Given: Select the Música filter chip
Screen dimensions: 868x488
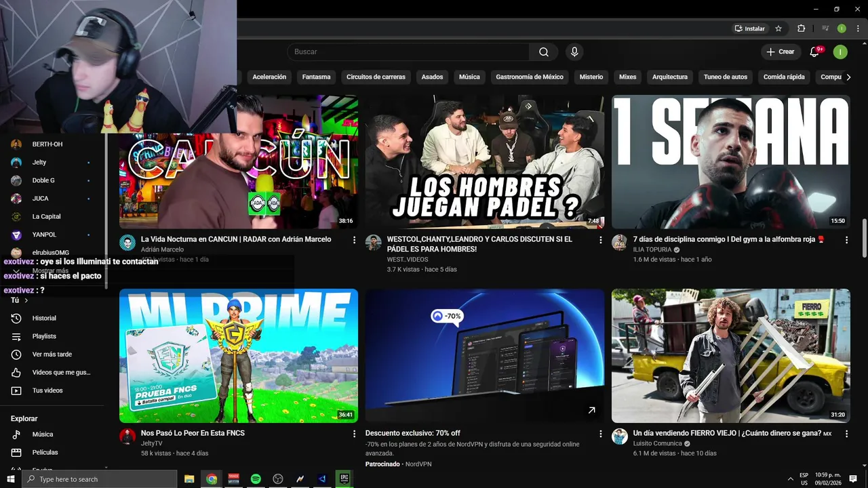Looking at the screenshot, I should (469, 77).
